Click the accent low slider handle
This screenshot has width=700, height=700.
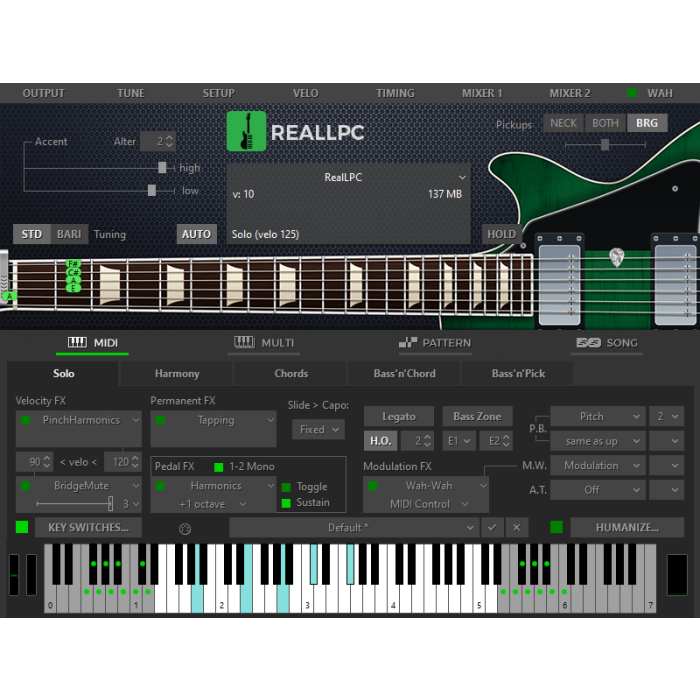click(152, 190)
